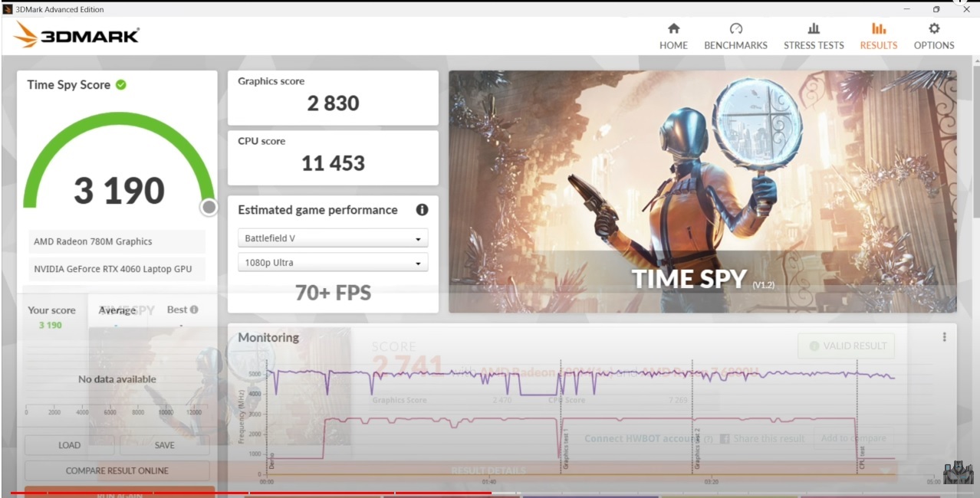Expand the Battlefield V game dropdown
This screenshot has width=980, height=498.
(333, 238)
